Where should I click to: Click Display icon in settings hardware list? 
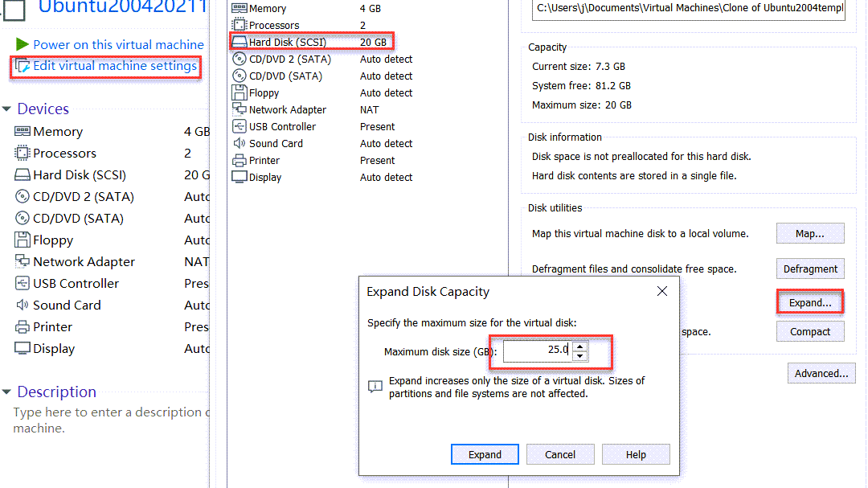pos(240,177)
